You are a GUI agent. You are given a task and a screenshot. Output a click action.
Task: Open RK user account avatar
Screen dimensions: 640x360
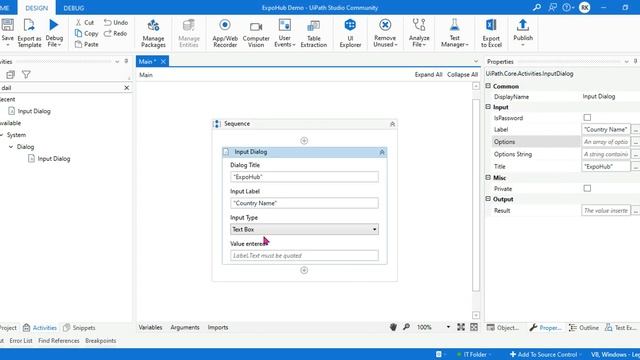point(584,7)
